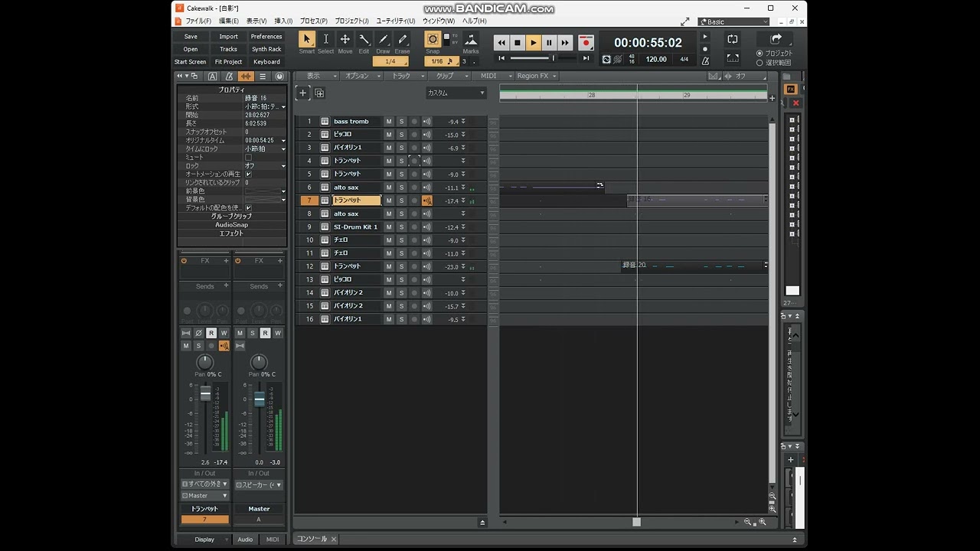The image size is (980, 551).
Task: Click the add track folder icon
Action: click(319, 93)
